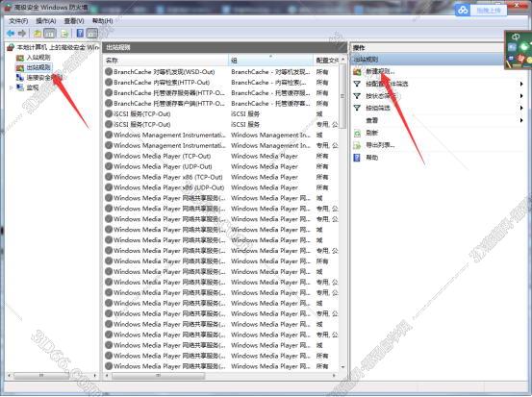532x397 pixels.
Task: Click the back arrow toolbar icon
Action: pos(11,34)
